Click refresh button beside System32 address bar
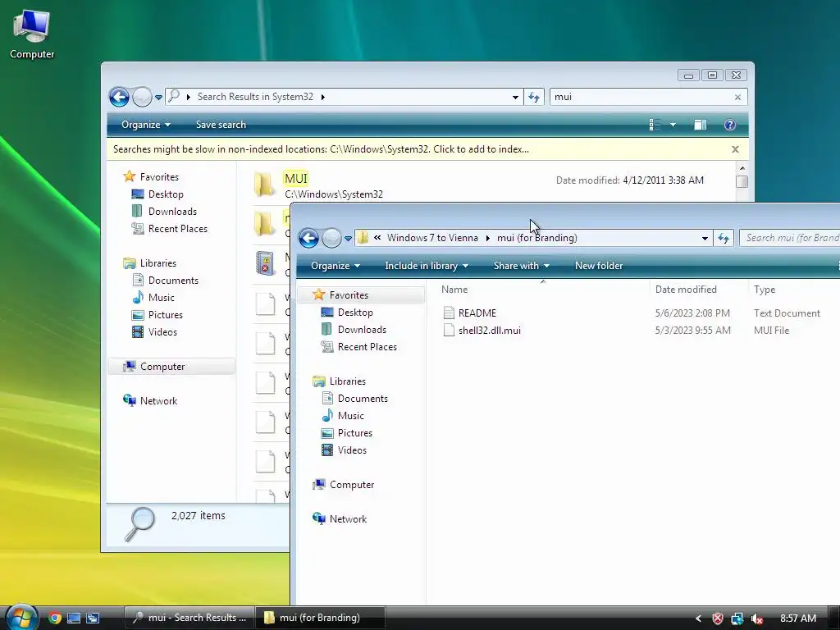 (x=534, y=97)
